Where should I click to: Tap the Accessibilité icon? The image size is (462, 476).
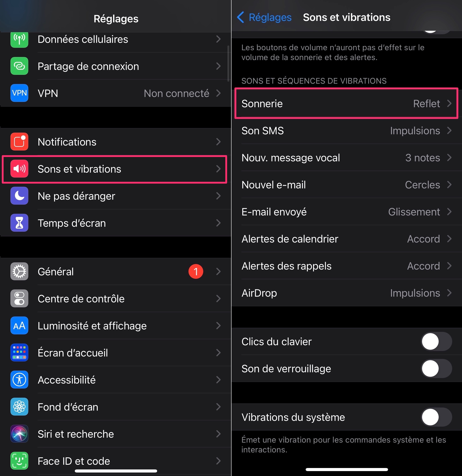tap(19, 380)
